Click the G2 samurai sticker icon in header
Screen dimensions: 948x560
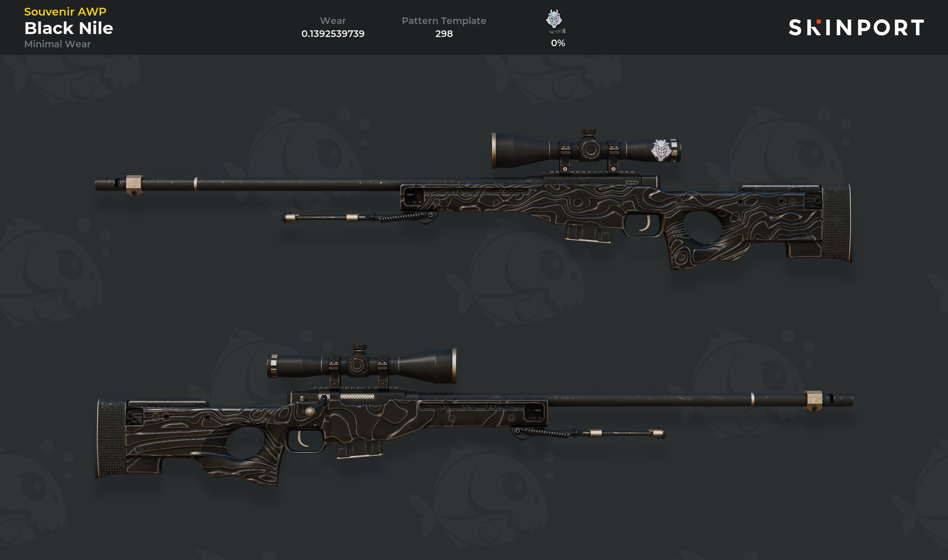(x=555, y=21)
